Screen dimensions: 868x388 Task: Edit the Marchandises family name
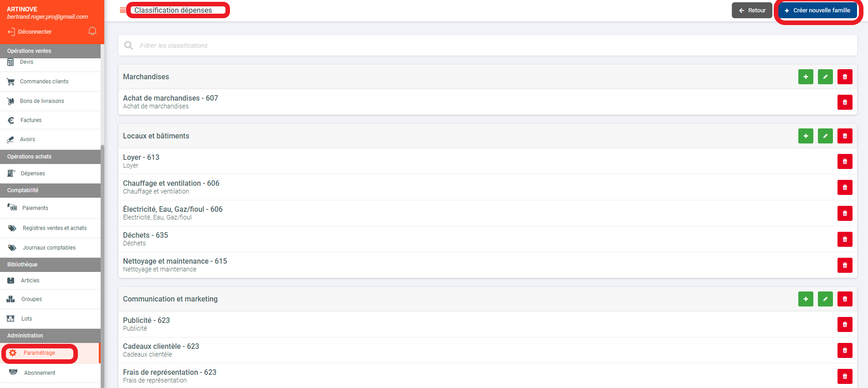pyautogui.click(x=825, y=77)
